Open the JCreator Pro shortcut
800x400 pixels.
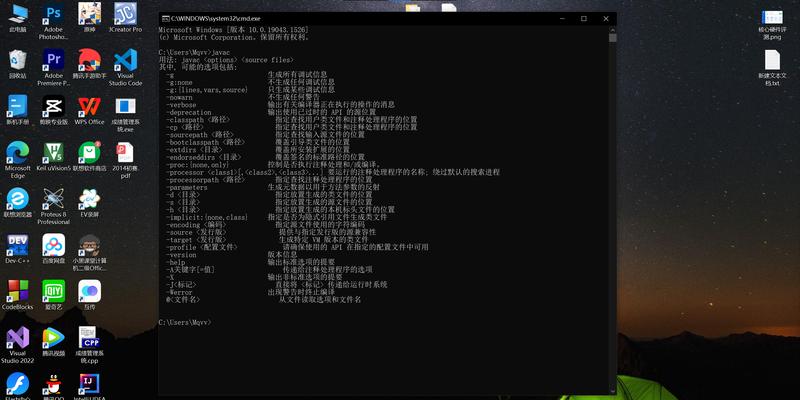coord(125,18)
